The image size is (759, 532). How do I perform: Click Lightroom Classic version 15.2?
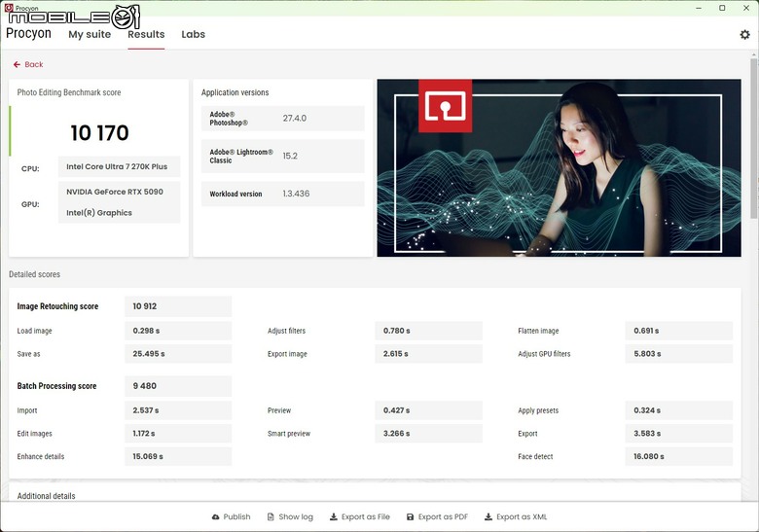point(290,156)
